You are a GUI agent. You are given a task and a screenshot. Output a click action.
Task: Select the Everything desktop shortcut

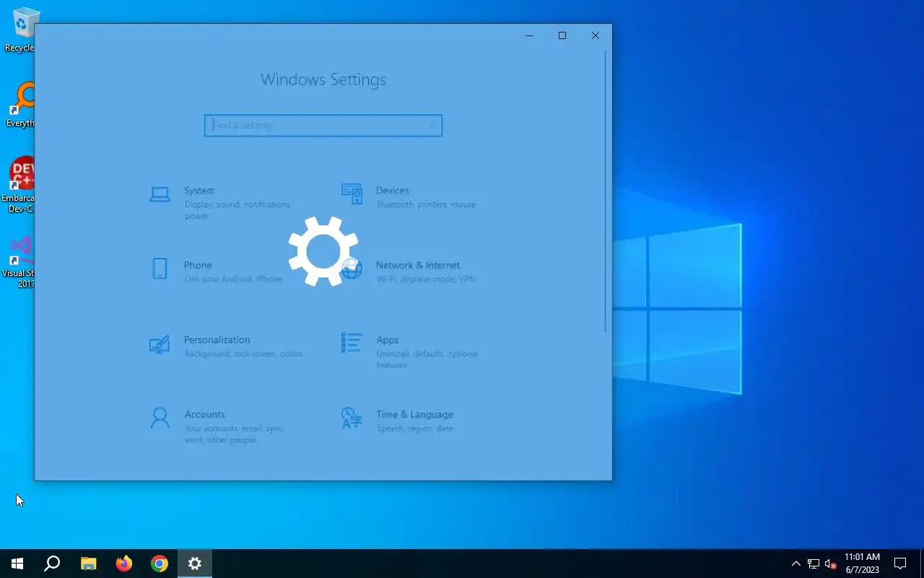pos(20,105)
